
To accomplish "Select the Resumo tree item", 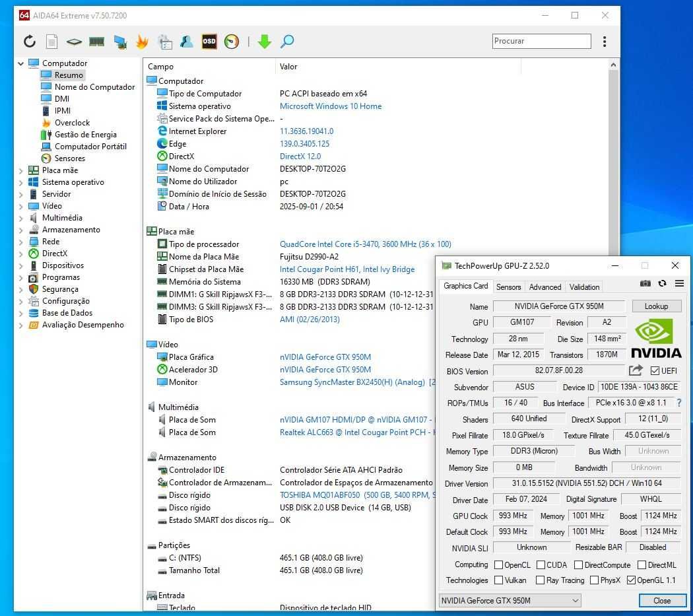I will 69,75.
